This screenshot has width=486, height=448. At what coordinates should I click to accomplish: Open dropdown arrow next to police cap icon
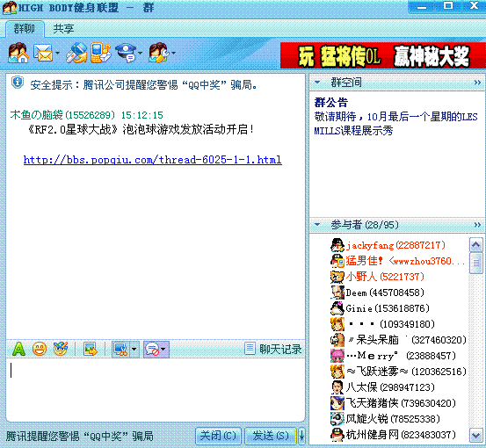tap(140, 53)
